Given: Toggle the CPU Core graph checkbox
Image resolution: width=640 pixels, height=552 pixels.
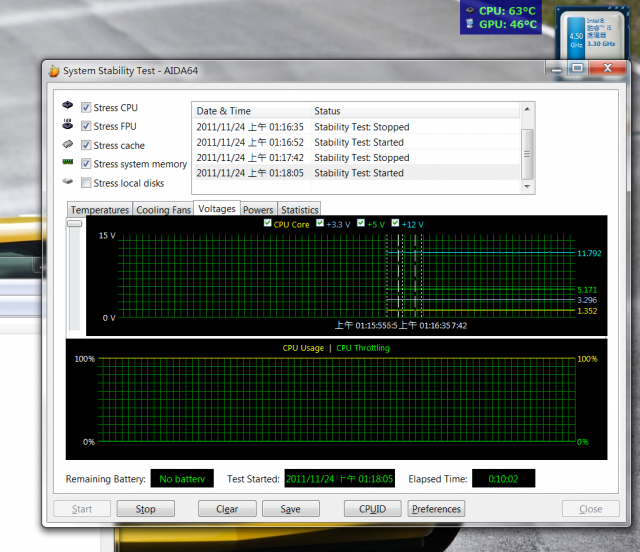Looking at the screenshot, I should [x=267, y=223].
